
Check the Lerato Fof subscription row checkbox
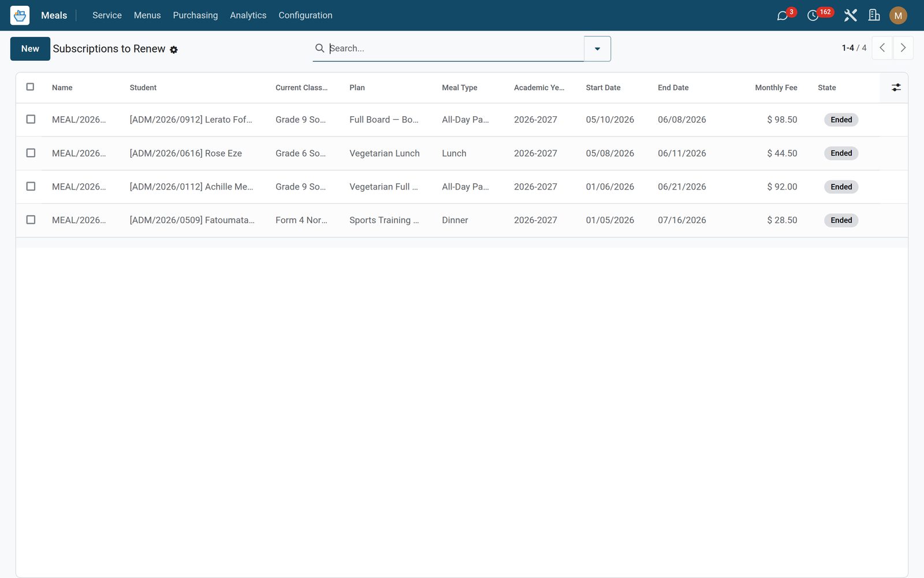[x=31, y=119]
